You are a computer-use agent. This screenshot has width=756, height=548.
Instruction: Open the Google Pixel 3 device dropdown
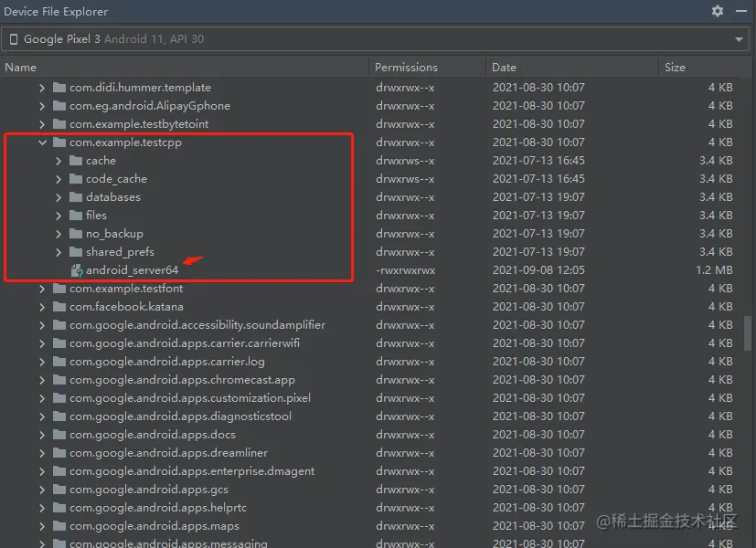739,39
